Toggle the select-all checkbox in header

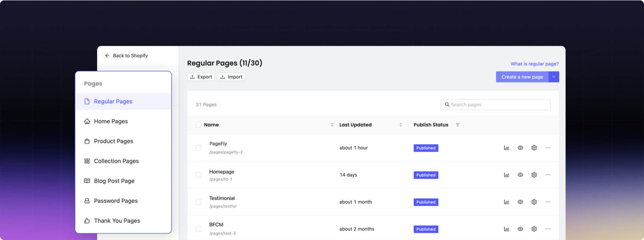[x=199, y=125]
